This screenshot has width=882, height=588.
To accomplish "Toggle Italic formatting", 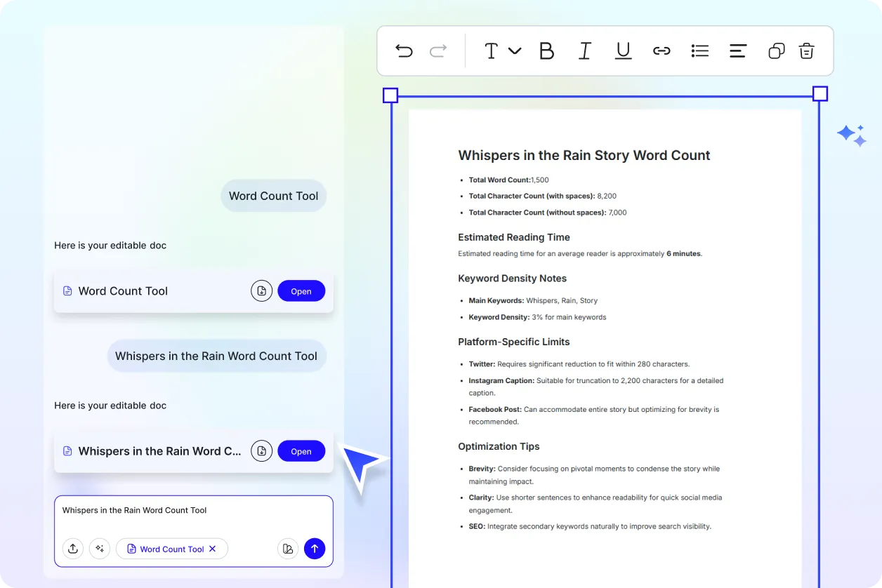I will click(x=585, y=51).
